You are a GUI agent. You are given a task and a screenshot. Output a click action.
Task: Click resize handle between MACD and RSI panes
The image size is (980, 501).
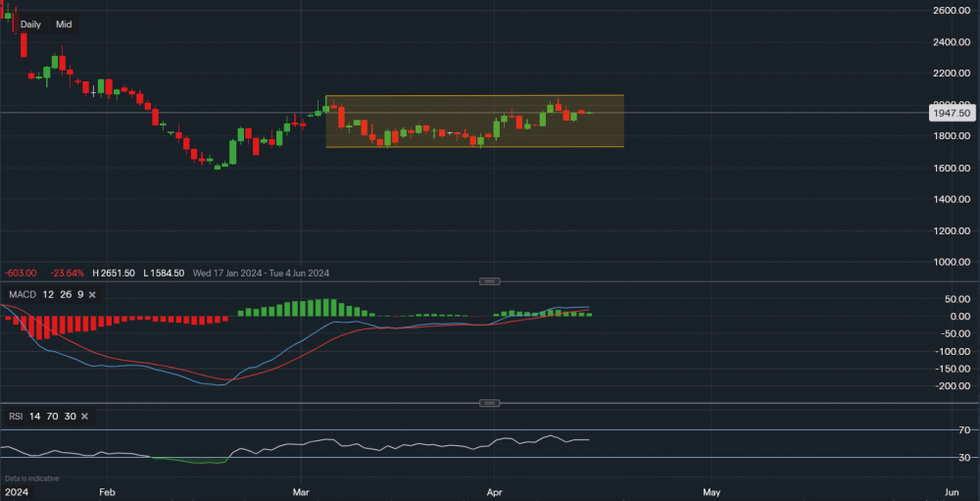[490, 403]
